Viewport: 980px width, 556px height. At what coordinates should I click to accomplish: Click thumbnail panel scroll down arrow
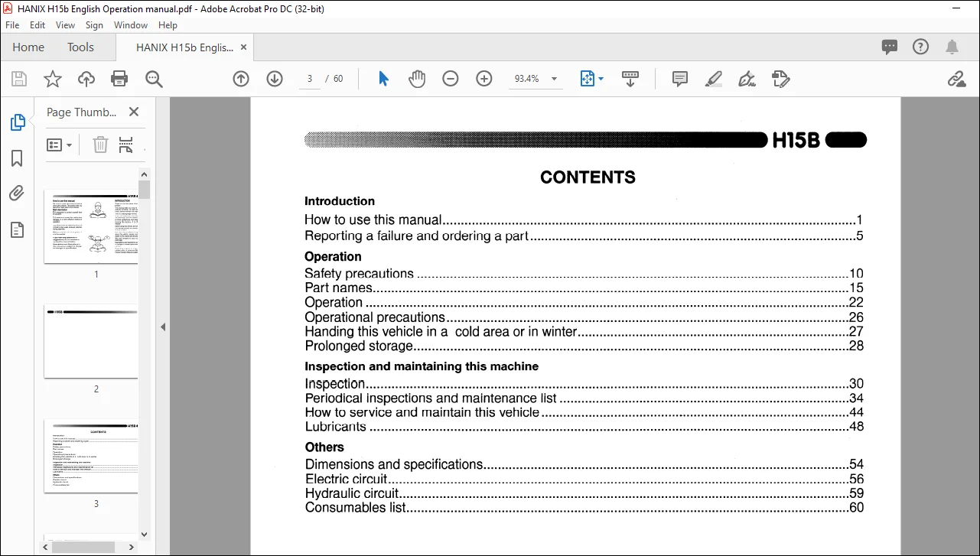coord(144,534)
